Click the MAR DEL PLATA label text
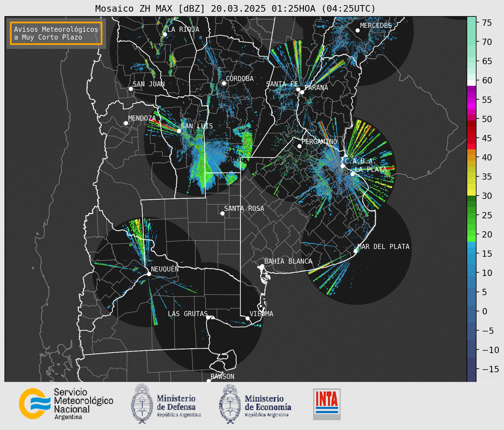The width and height of the screenshot is (504, 430). [x=384, y=246]
